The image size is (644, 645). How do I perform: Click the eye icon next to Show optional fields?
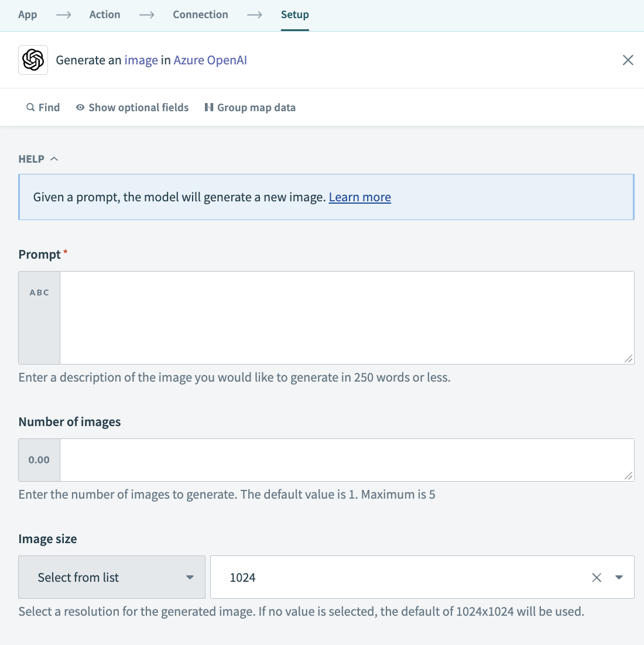80,107
